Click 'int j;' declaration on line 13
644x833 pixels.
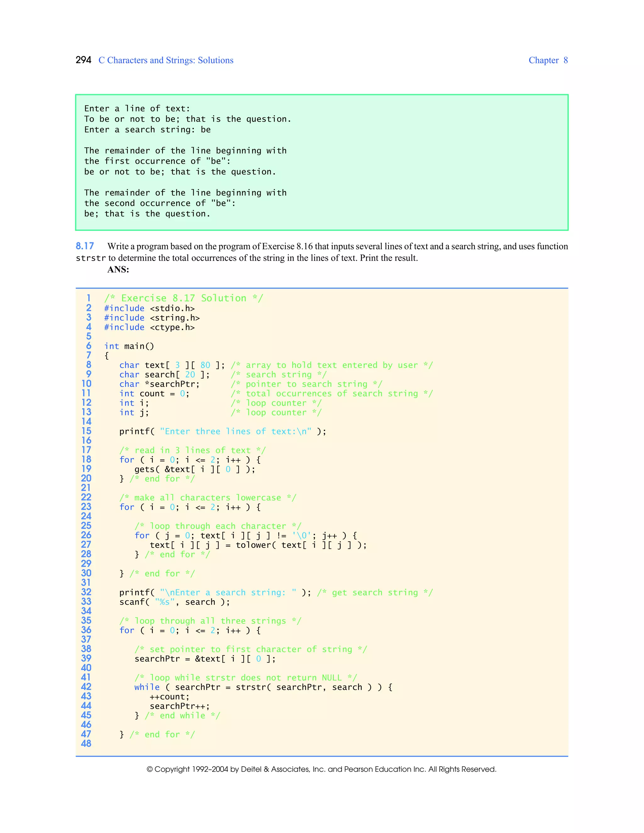coord(134,413)
